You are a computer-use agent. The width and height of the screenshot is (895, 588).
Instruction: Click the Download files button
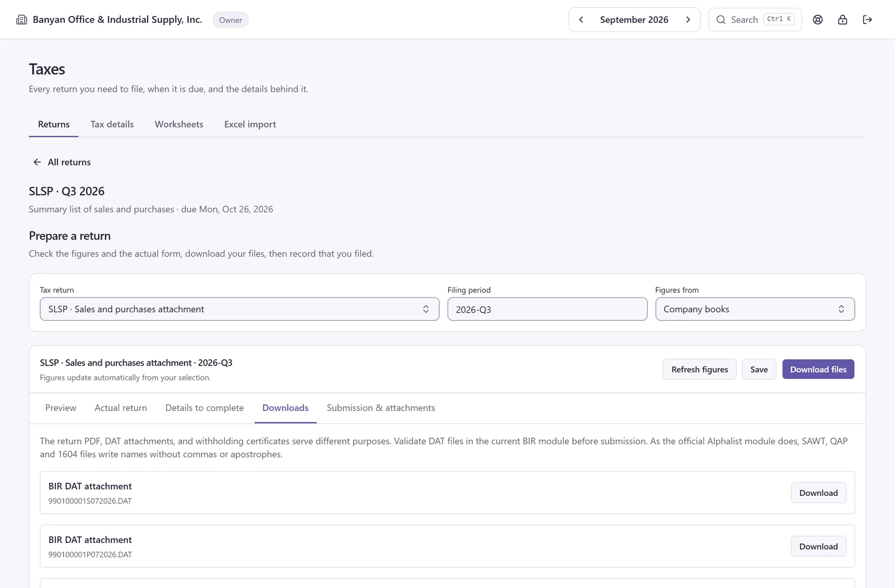pyautogui.click(x=818, y=369)
